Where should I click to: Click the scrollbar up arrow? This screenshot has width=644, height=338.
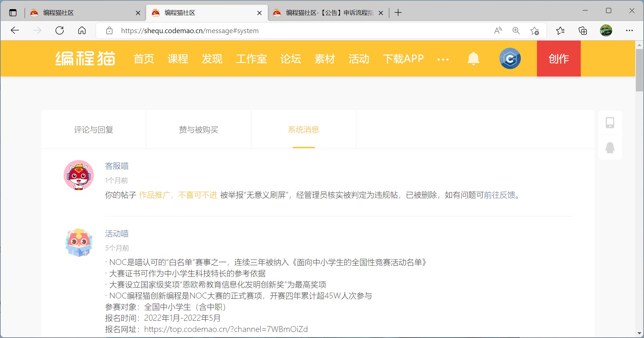pos(639,45)
